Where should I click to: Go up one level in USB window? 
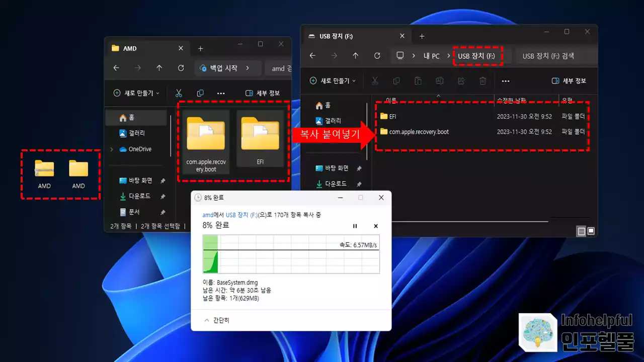point(355,56)
